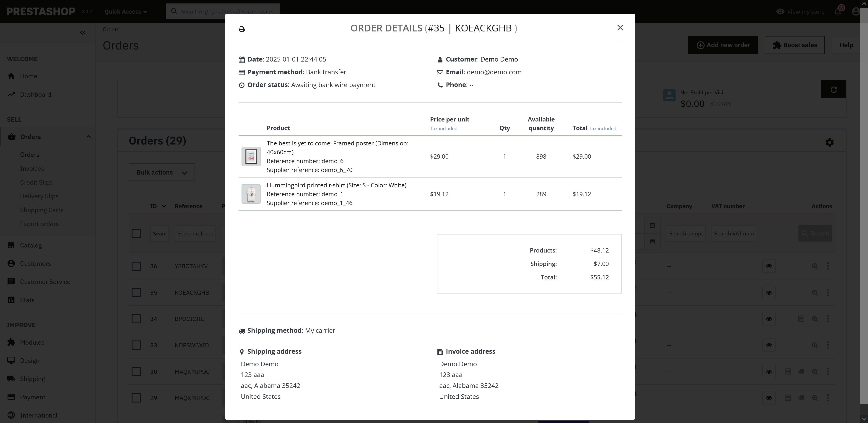View order 30 via eye icon

(769, 371)
